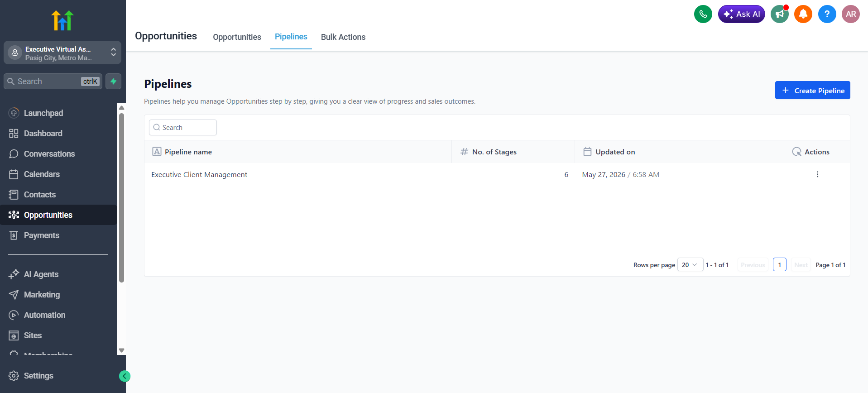Go to Launchpad in sidebar
Image resolution: width=868 pixels, height=393 pixels.
point(58,113)
